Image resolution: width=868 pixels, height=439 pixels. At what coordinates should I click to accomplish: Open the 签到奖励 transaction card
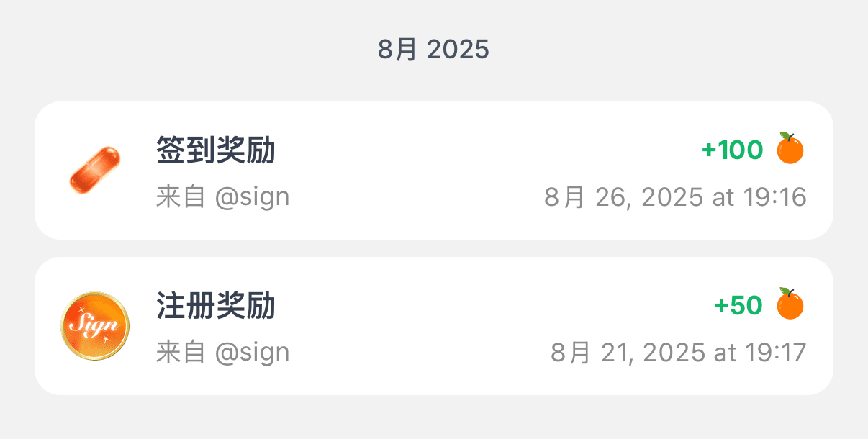click(434, 170)
